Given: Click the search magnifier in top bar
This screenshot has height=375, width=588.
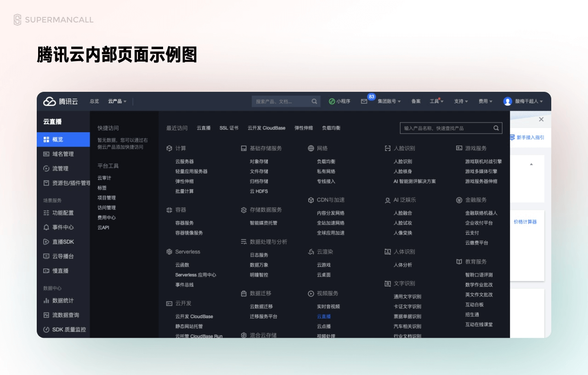Looking at the screenshot, I should click(x=314, y=101).
